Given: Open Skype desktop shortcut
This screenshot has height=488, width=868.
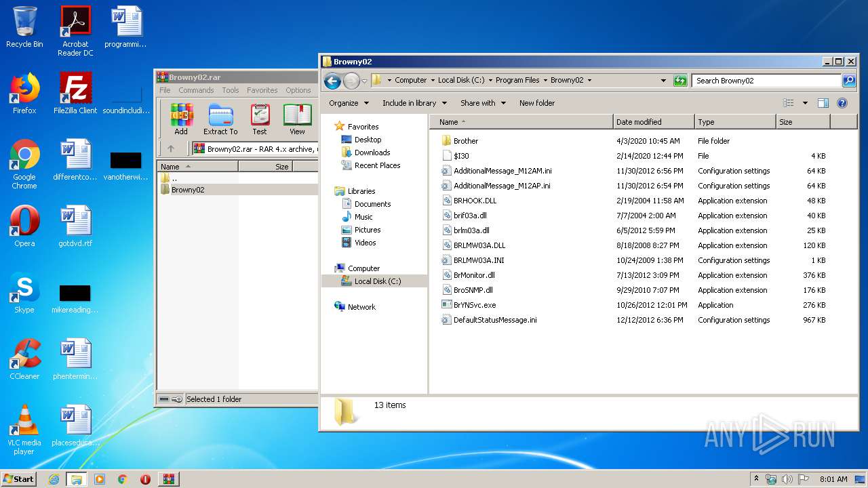Looking at the screenshot, I should point(24,293).
